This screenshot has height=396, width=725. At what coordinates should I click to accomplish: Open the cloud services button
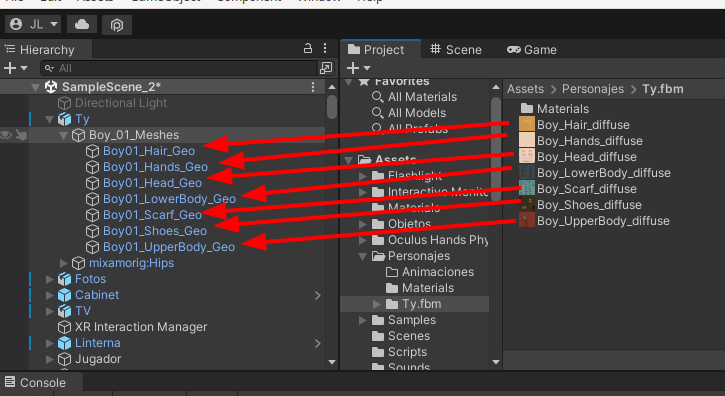click(82, 25)
